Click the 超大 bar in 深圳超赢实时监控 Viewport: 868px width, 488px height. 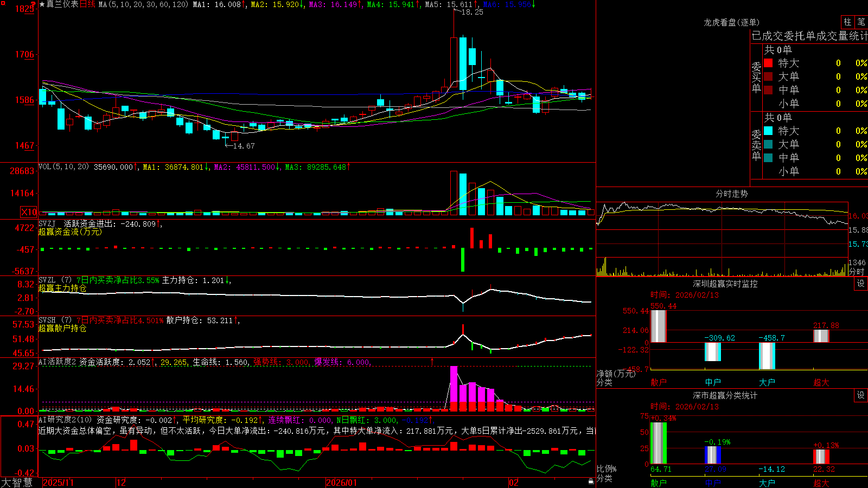(821, 336)
